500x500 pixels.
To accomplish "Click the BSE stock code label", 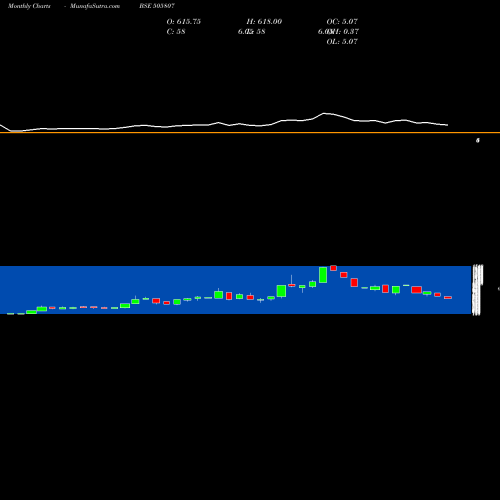I will click(x=157, y=6).
